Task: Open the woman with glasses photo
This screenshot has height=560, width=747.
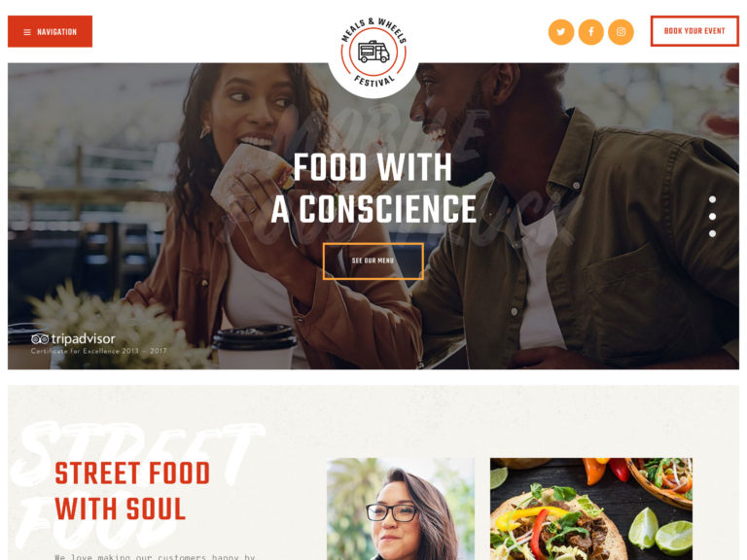Action: click(x=400, y=509)
